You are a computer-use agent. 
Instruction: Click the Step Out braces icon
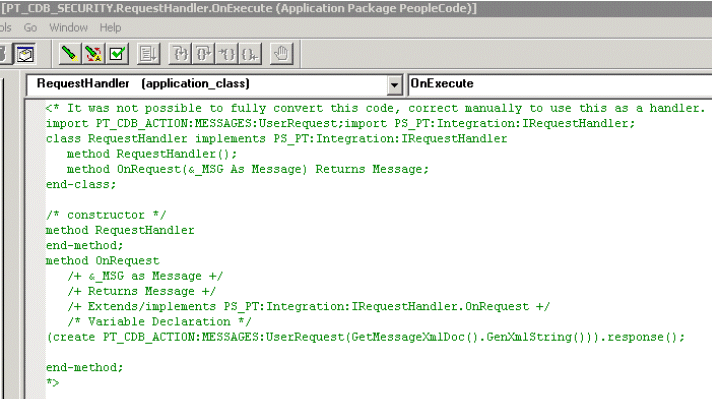227,54
